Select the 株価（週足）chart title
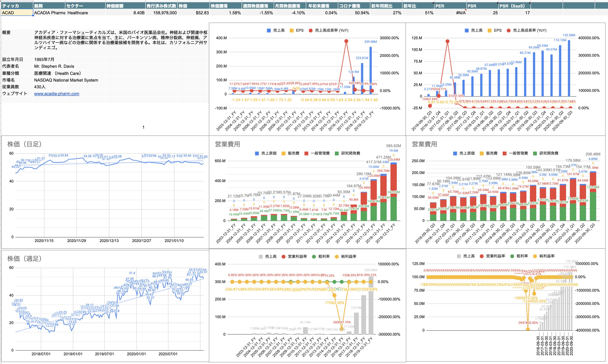The height and width of the screenshot is (364, 608). pos(25,258)
